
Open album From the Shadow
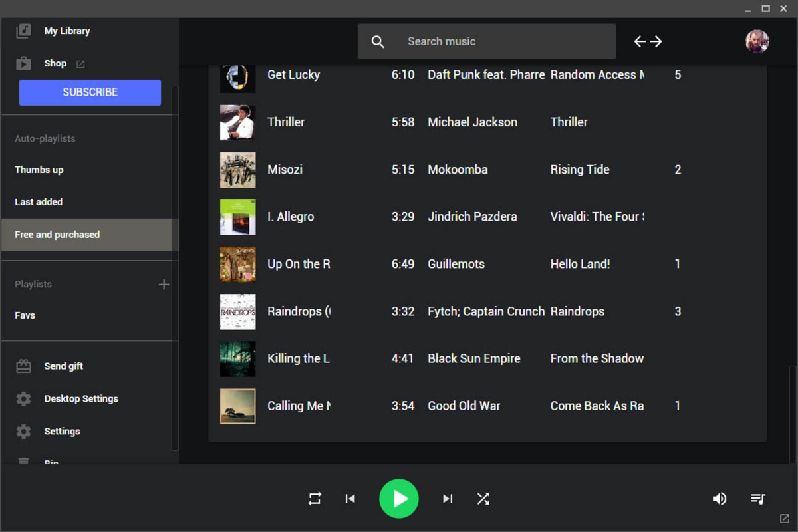pyautogui.click(x=597, y=358)
